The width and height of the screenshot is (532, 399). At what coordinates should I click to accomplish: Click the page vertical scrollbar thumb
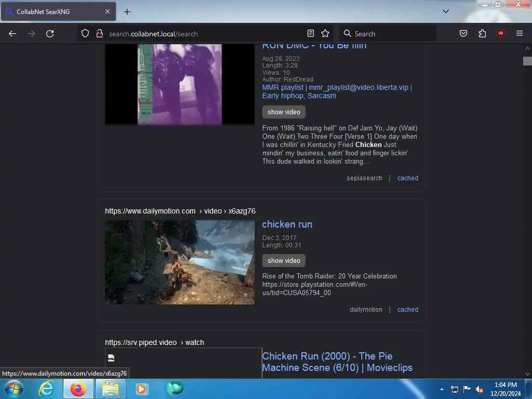tap(527, 61)
